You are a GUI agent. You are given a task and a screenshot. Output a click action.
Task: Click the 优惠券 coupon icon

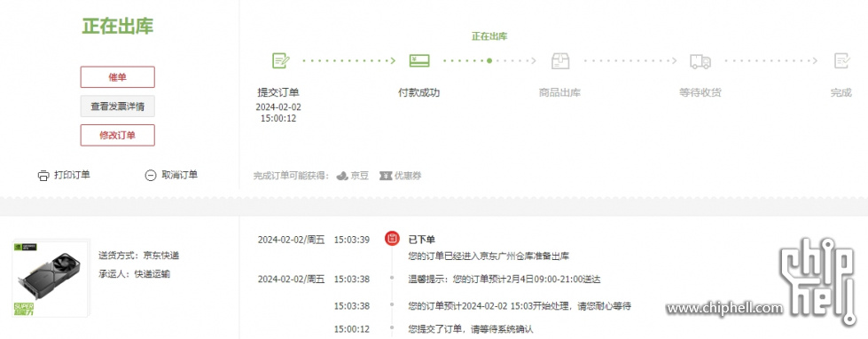pos(386,176)
